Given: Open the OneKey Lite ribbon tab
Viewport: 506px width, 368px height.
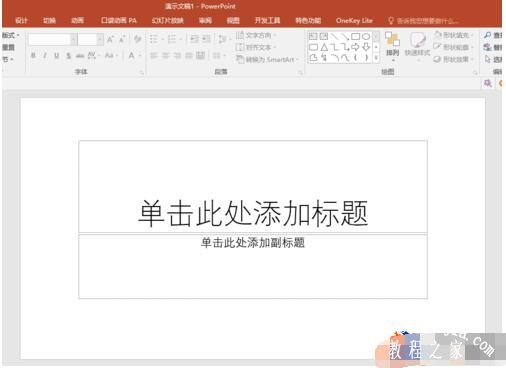Looking at the screenshot, I should 354,21.
